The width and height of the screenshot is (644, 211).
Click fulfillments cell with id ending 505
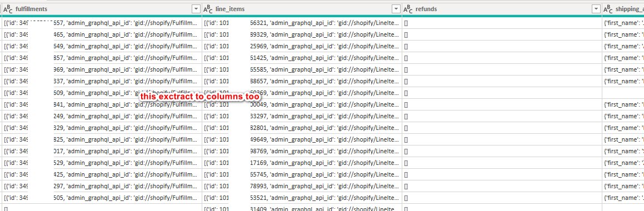(102, 198)
